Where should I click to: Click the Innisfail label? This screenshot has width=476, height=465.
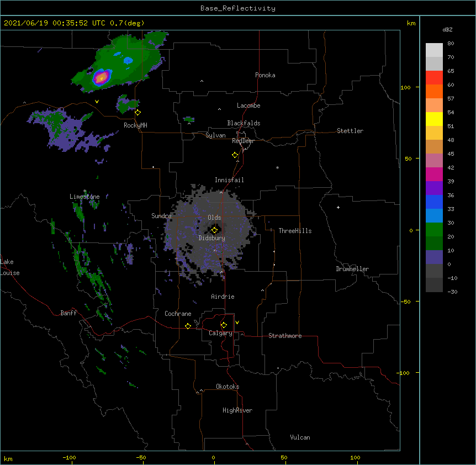tap(229, 180)
